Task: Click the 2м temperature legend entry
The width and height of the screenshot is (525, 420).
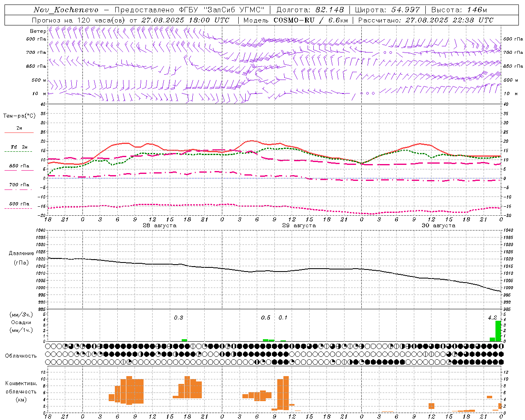Action: (x=19, y=128)
